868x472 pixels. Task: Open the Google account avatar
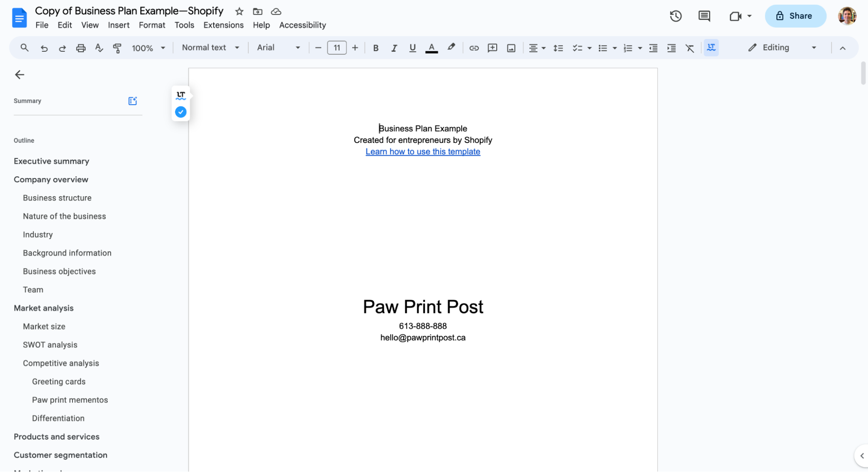[x=847, y=16]
